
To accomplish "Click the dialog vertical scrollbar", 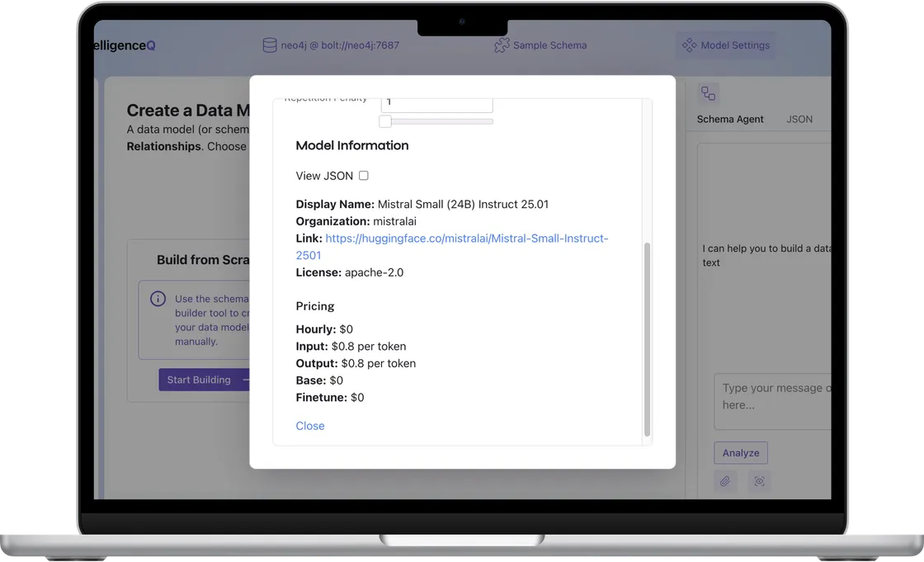I will [x=647, y=339].
